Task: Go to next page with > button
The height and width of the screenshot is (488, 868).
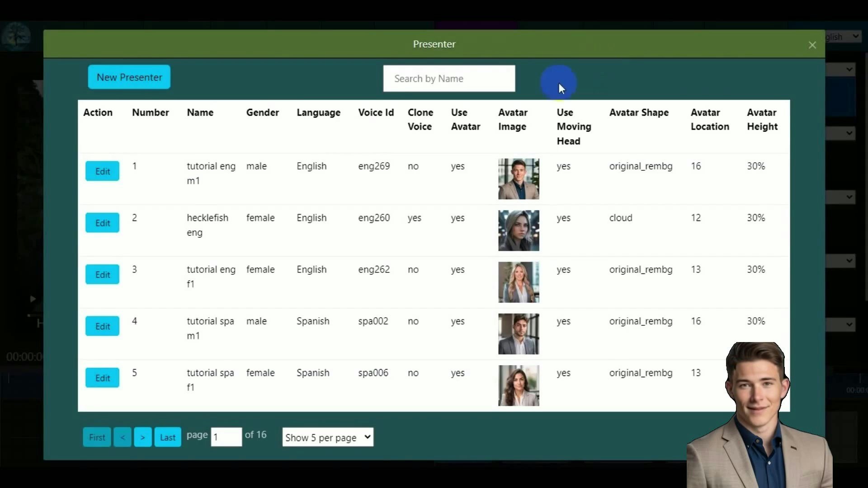Action: (x=142, y=437)
